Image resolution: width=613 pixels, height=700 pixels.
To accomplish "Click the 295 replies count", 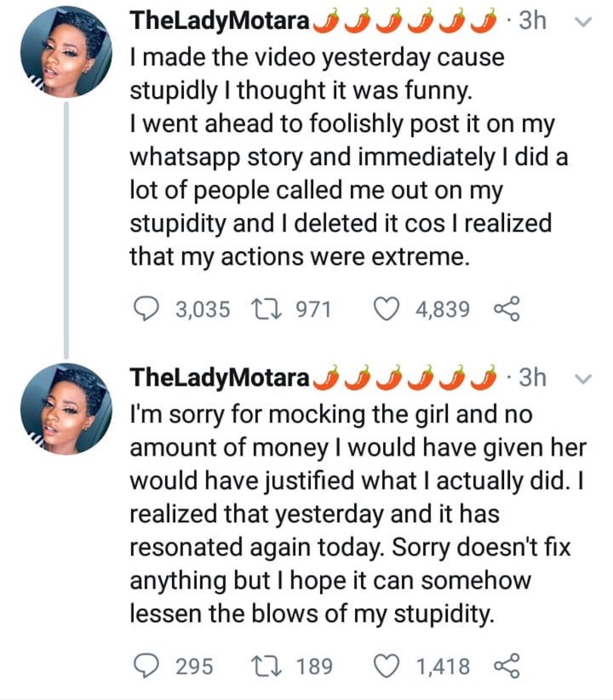I will point(194,667).
